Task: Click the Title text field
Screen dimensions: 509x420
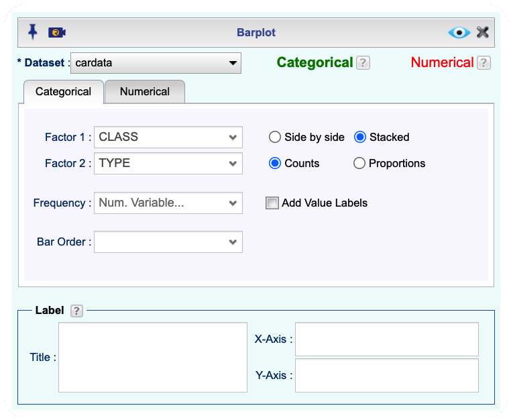Action: (153, 358)
